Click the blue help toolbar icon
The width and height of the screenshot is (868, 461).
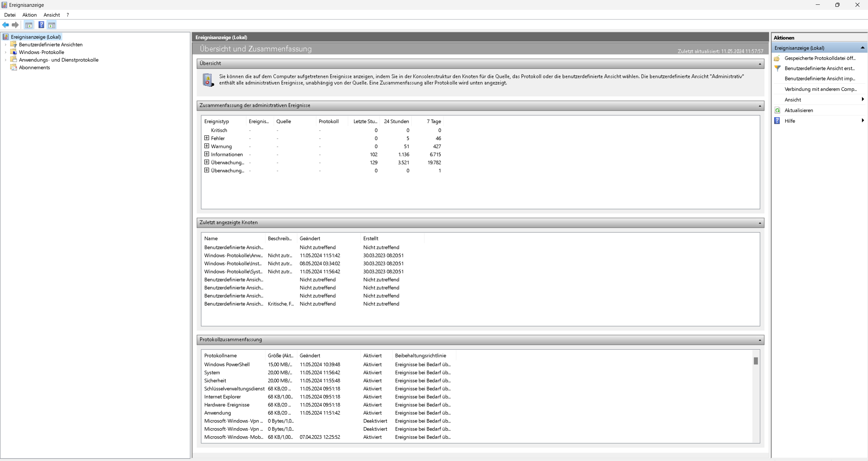(x=41, y=25)
